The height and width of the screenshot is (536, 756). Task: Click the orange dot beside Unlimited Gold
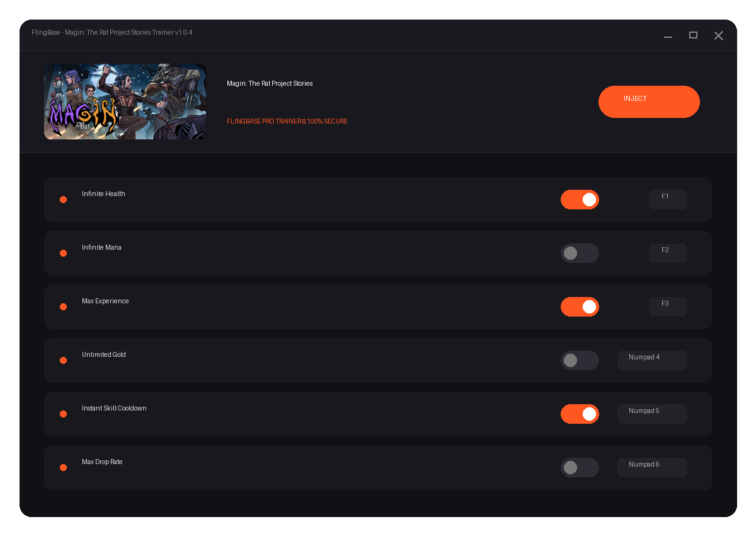[x=63, y=360]
